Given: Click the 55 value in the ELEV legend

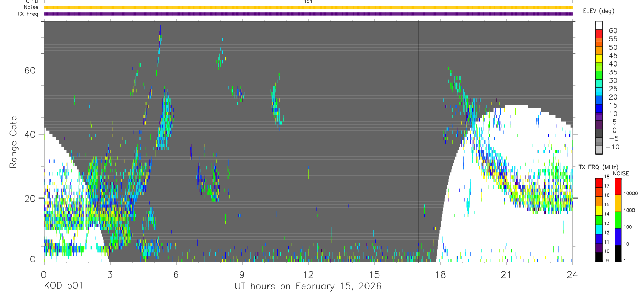Looking at the screenshot, I should pos(613,39).
